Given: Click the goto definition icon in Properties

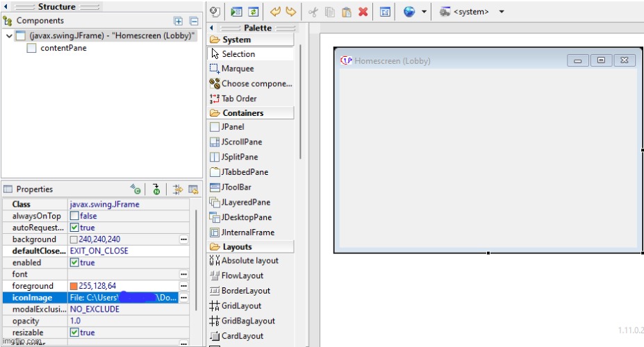Looking at the screenshot, I should 156,189.
